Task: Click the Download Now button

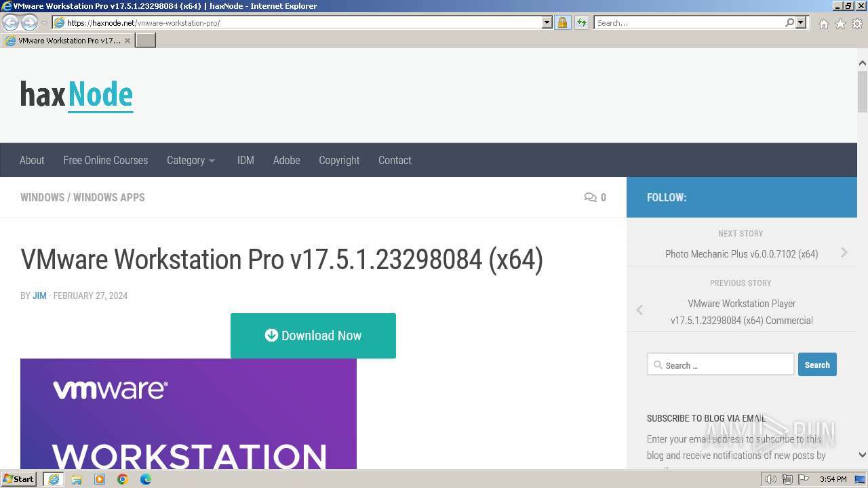Action: coord(313,335)
